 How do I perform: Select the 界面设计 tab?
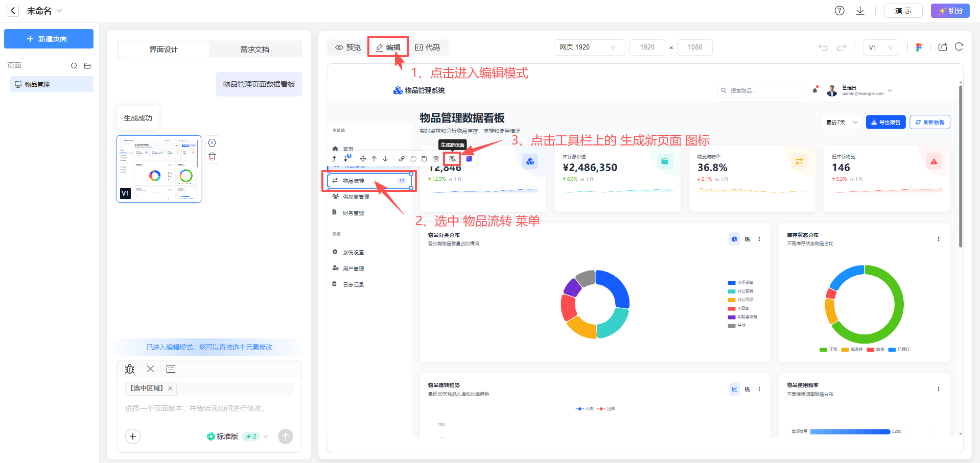point(164,50)
